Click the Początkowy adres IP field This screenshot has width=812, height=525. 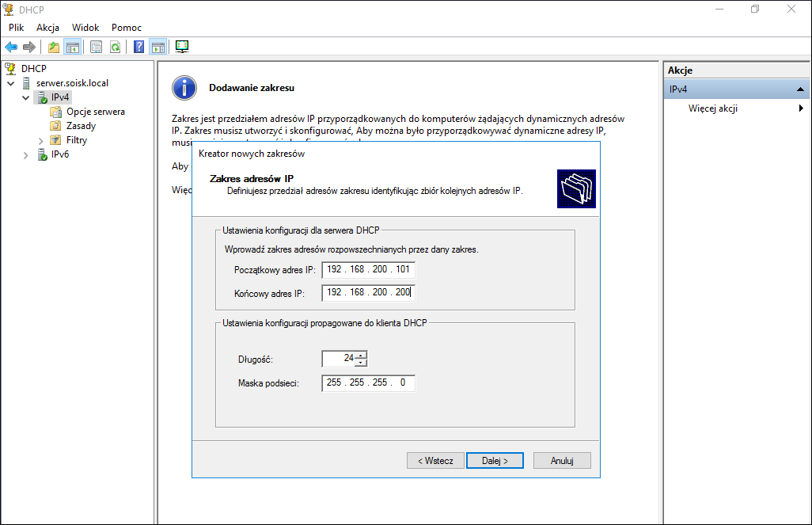368,269
